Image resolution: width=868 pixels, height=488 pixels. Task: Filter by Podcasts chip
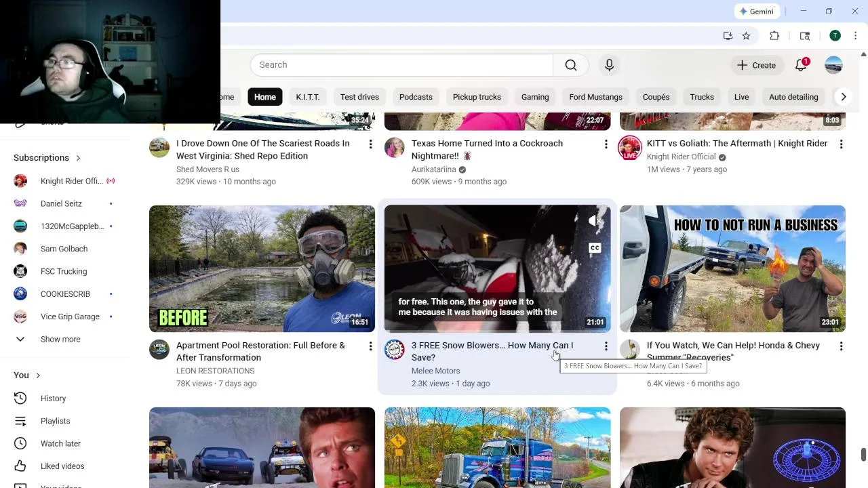pyautogui.click(x=416, y=97)
